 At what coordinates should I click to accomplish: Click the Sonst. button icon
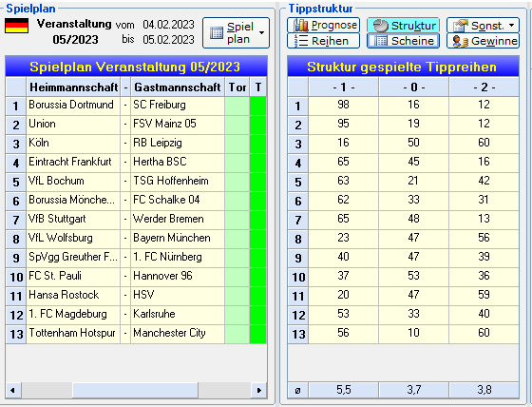coord(461,25)
